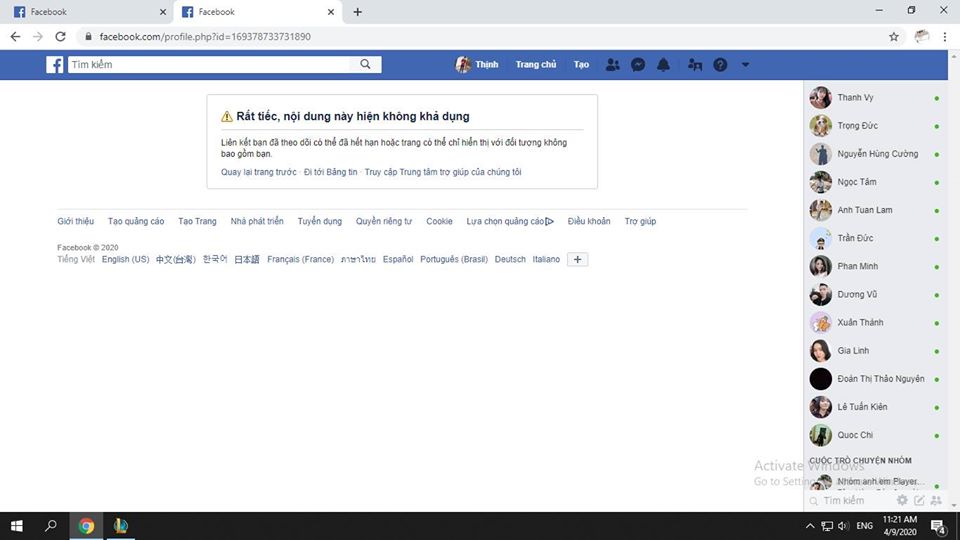
Task: Open the Quick Help question icon
Action: point(720,64)
